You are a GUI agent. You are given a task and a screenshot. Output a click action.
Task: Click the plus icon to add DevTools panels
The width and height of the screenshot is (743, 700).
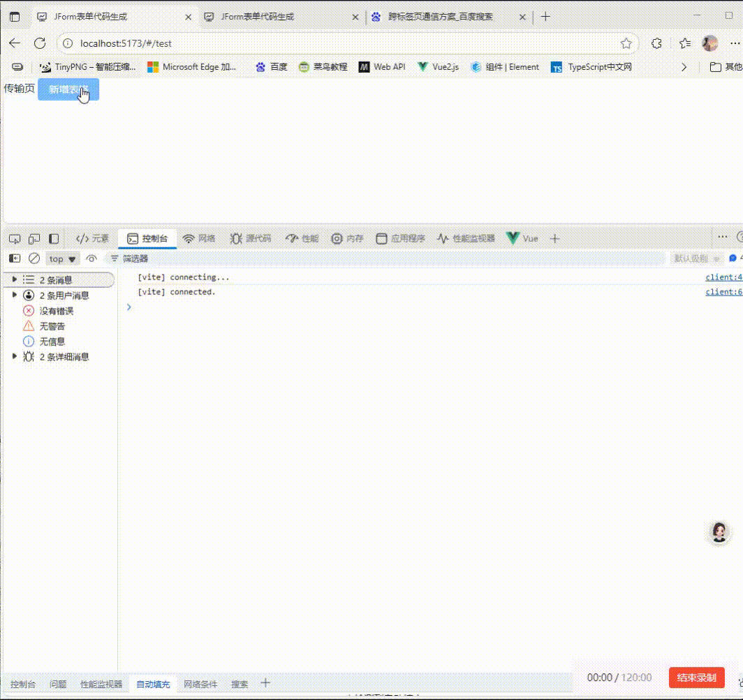point(554,238)
